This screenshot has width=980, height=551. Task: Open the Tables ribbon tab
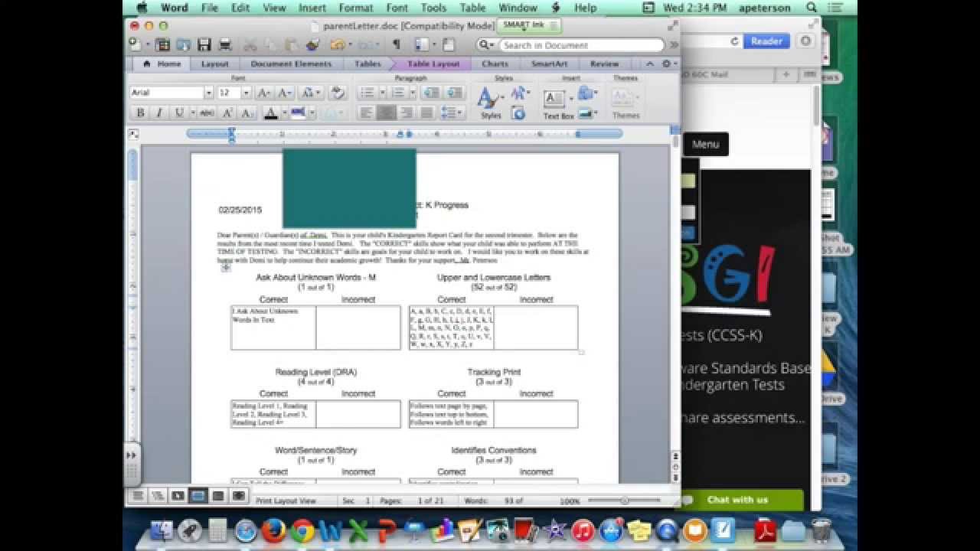click(367, 64)
